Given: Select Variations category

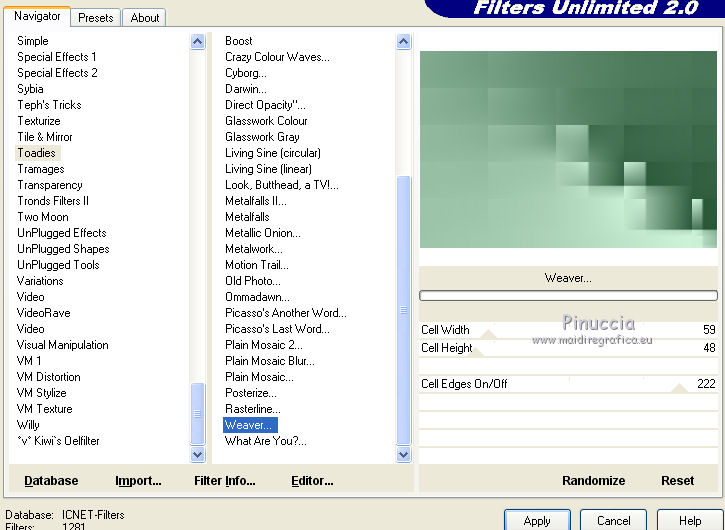Looking at the screenshot, I should 40,281.
